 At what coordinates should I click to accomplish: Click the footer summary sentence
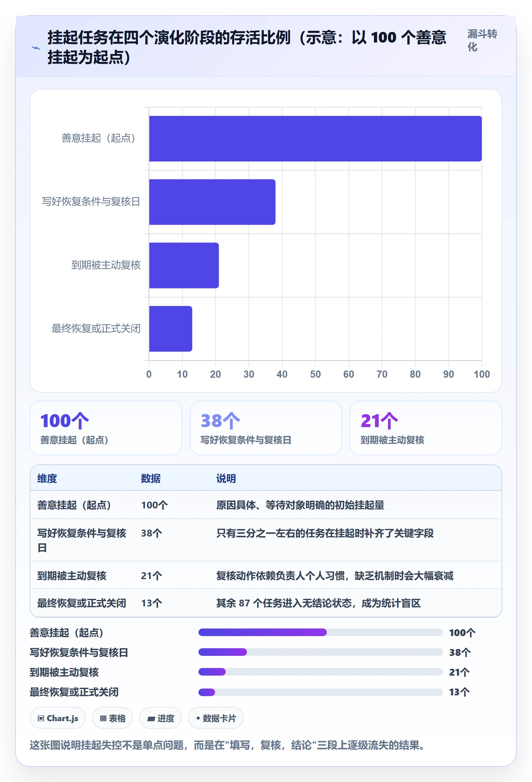[227, 745]
